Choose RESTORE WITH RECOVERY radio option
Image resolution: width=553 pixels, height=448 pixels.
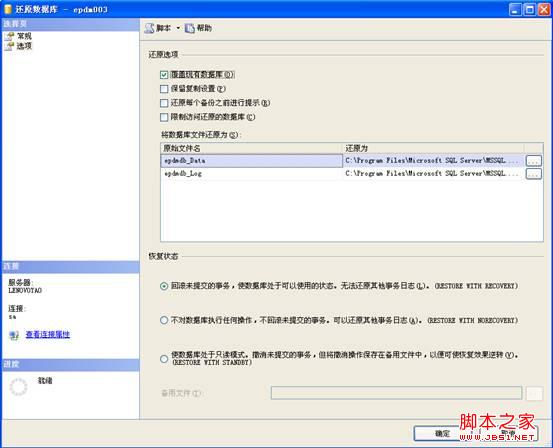pos(164,286)
